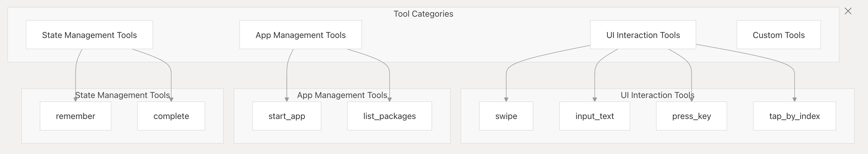Select the top-level App Management Tools node
The height and width of the screenshot is (154, 868).
coord(300,35)
